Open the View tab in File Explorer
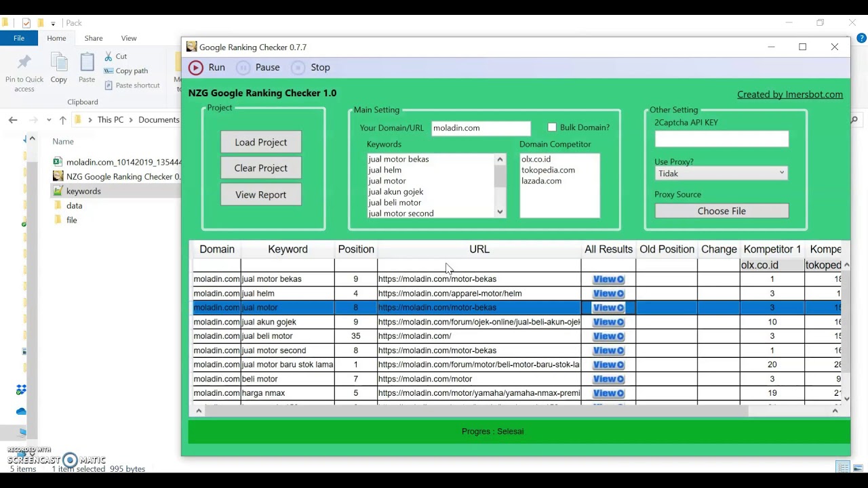868x488 pixels. click(129, 38)
